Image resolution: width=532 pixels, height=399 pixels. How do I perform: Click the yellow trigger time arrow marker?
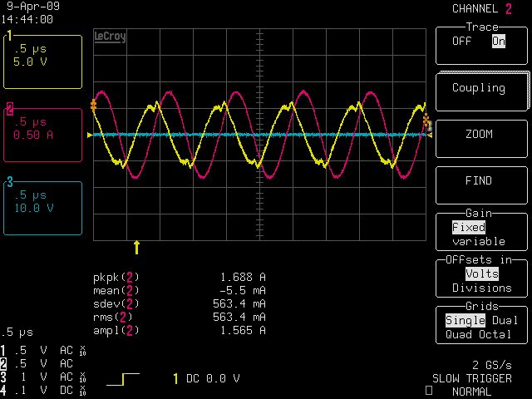(136, 248)
